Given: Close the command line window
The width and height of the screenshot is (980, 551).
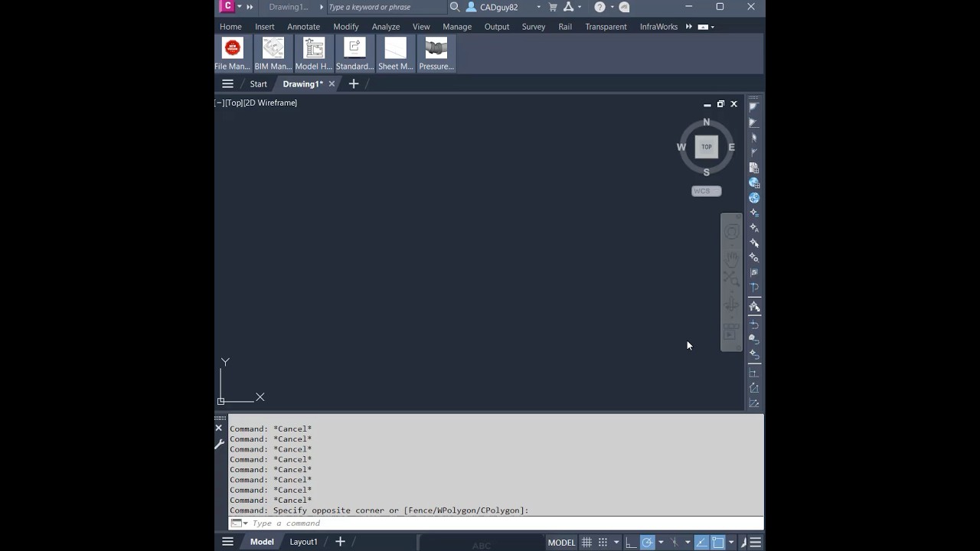Looking at the screenshot, I should pos(219,428).
